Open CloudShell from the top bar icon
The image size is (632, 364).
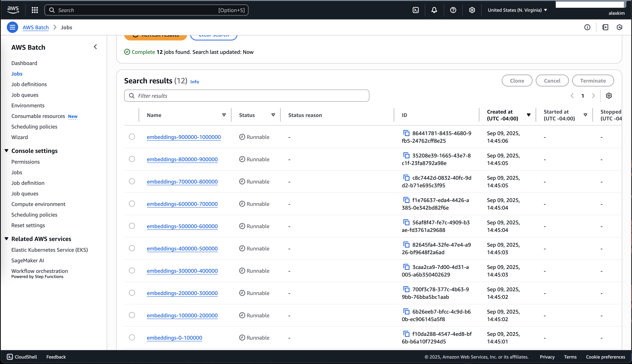pyautogui.click(x=416, y=10)
